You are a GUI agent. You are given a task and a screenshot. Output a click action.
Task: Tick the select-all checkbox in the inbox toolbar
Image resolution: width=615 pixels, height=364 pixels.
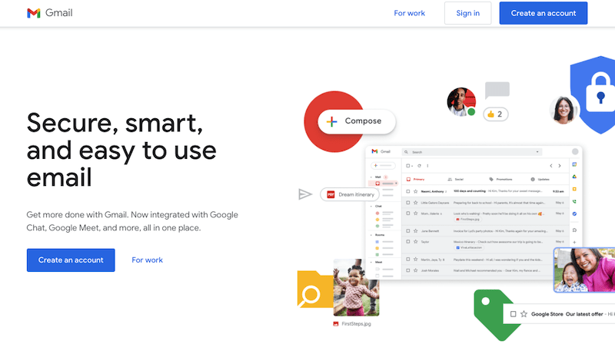click(x=407, y=166)
